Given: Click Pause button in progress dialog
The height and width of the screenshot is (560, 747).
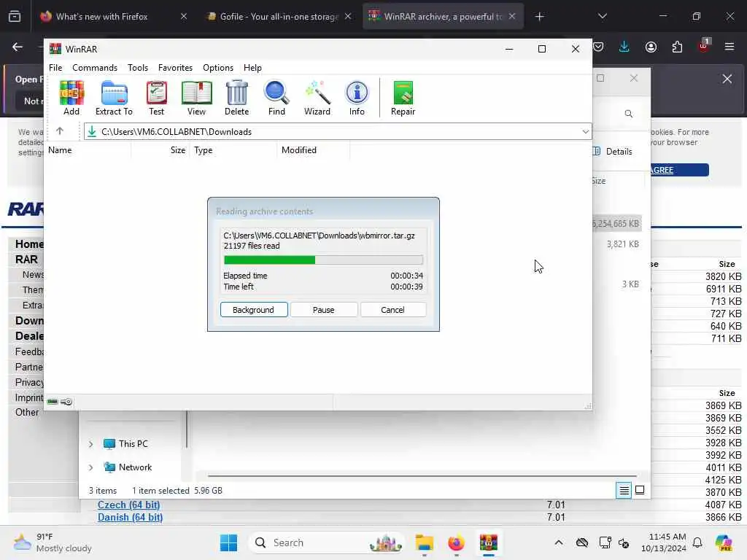Looking at the screenshot, I should click(323, 309).
